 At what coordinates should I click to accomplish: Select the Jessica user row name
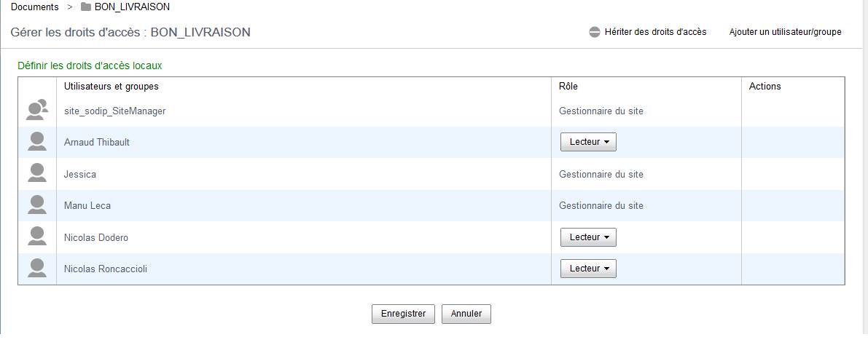[x=80, y=174]
